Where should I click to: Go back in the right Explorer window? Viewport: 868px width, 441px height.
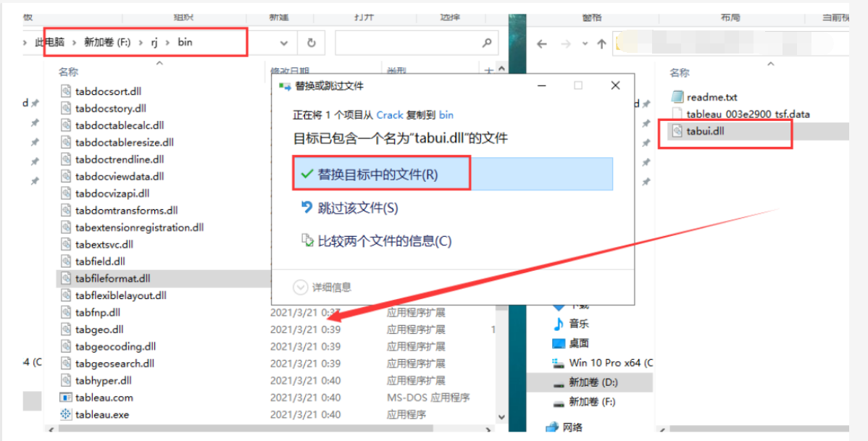point(542,44)
